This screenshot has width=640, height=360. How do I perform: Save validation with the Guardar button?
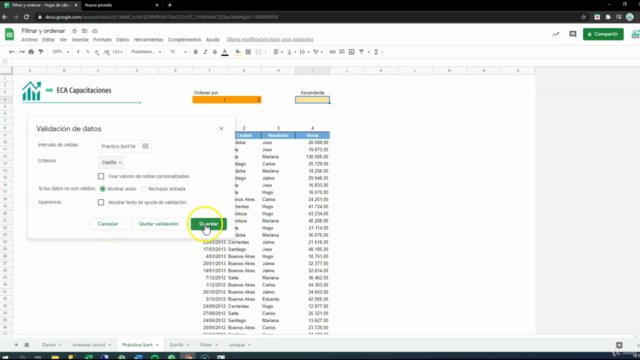tap(209, 224)
